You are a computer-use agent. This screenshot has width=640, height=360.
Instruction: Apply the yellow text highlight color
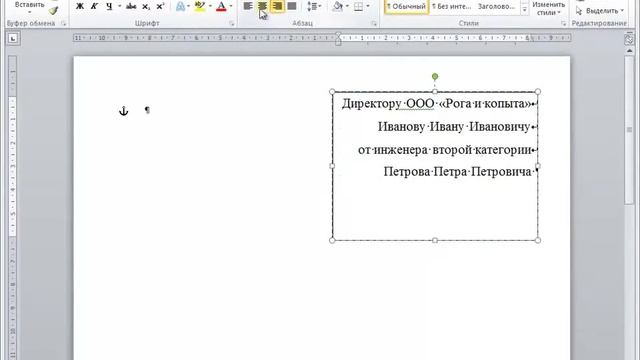[x=200, y=6]
